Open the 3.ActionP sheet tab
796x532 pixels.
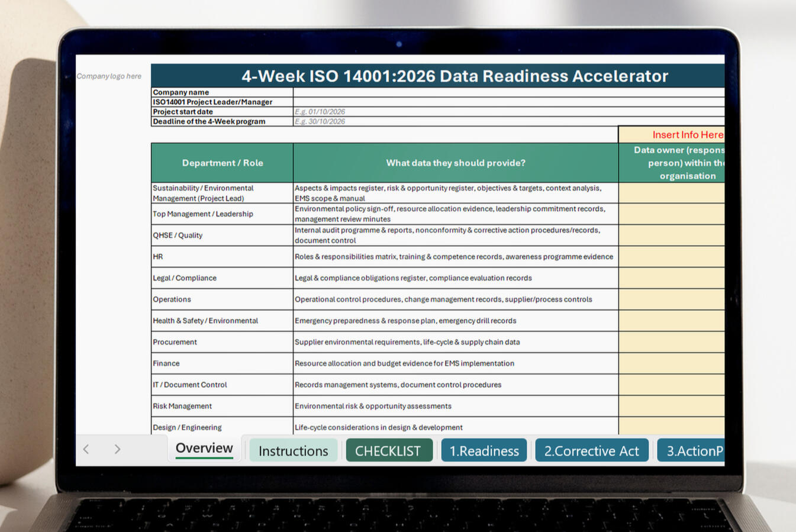click(x=691, y=451)
